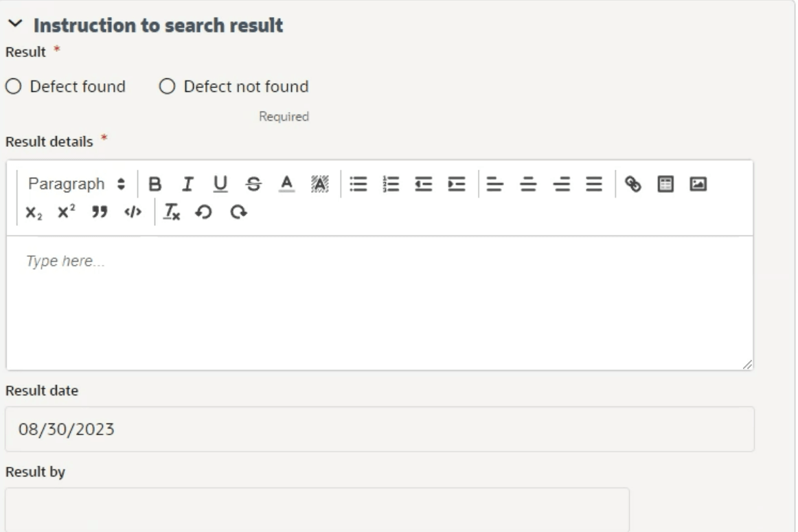Click the Result by input field
This screenshot has width=798, height=532.
pos(317,509)
